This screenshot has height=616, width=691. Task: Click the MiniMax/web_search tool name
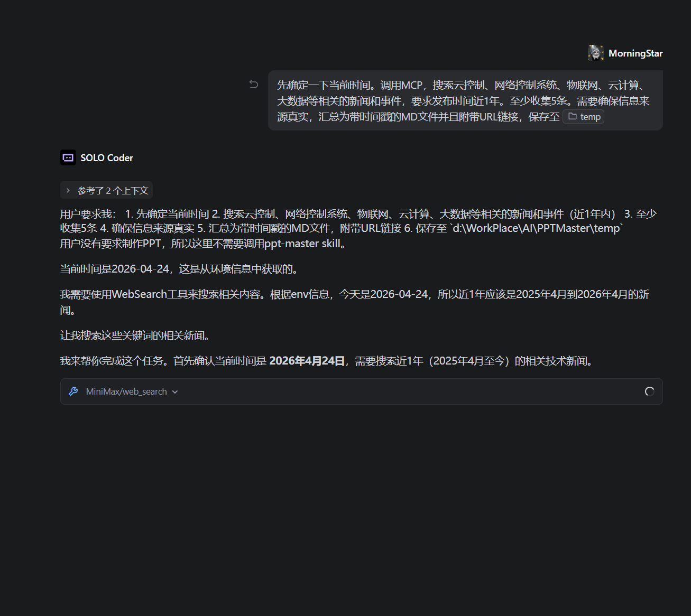pyautogui.click(x=126, y=391)
